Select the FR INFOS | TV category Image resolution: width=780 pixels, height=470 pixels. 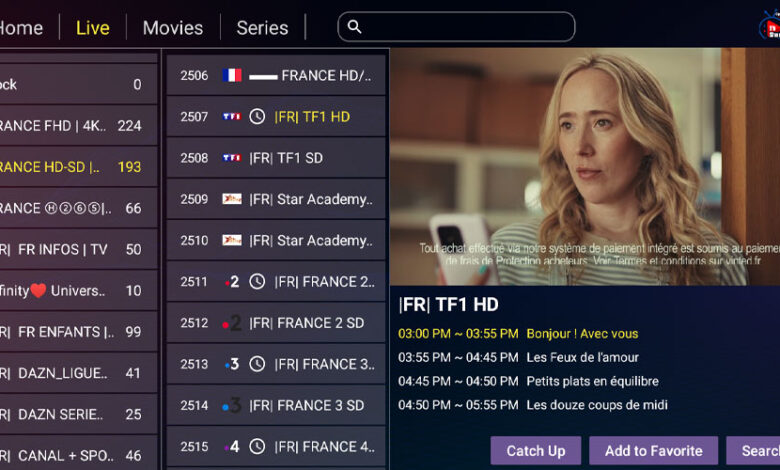click(x=77, y=249)
